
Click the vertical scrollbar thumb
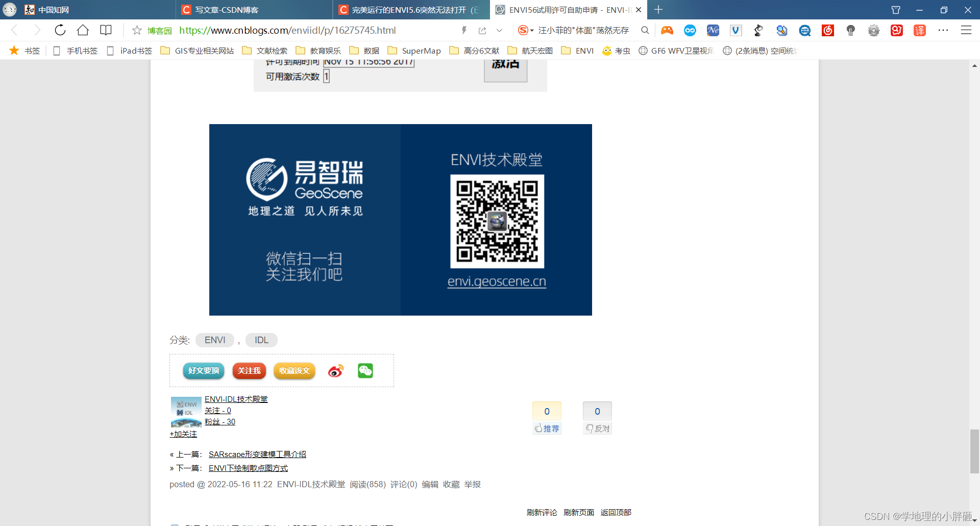[974, 451]
